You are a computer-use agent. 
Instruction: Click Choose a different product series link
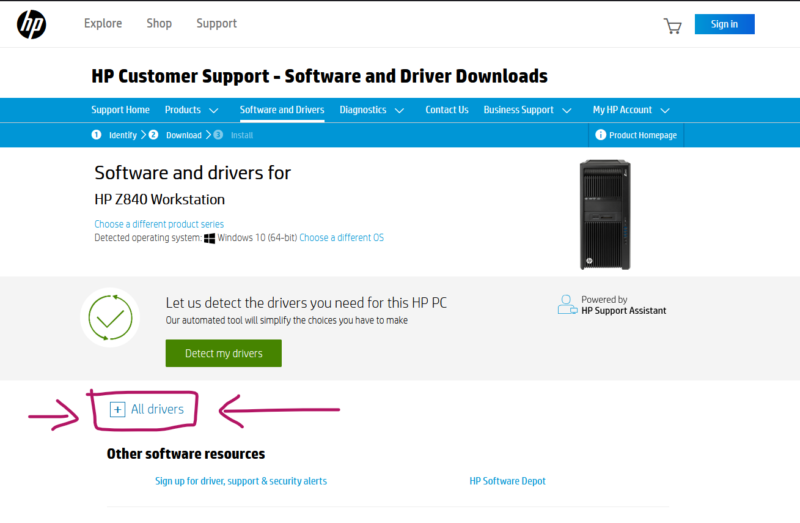[159, 224]
